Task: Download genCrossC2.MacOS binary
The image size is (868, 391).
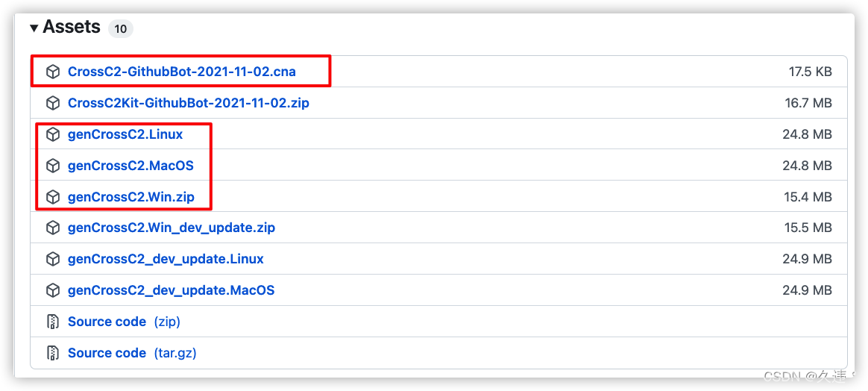Action: [130, 166]
